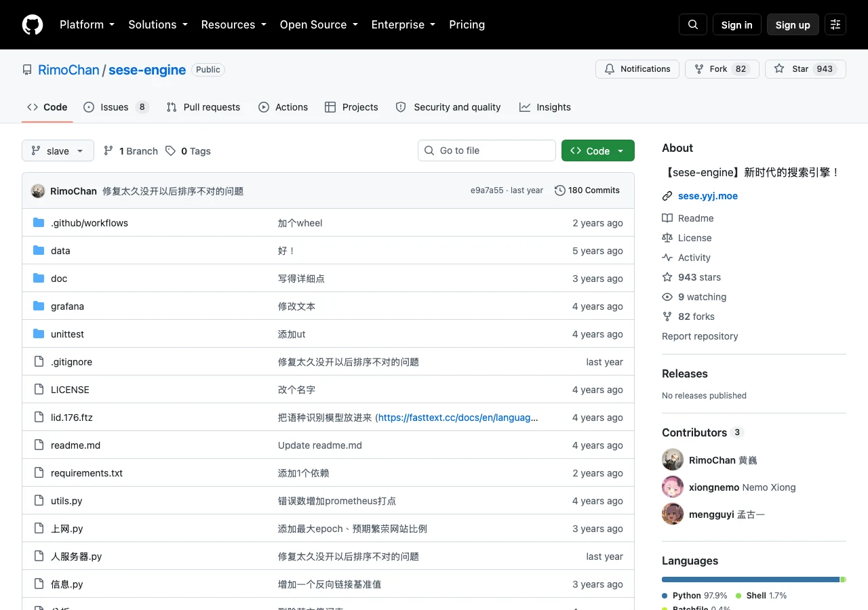Open the green Code dropdown button
The image size is (868, 610).
(598, 150)
